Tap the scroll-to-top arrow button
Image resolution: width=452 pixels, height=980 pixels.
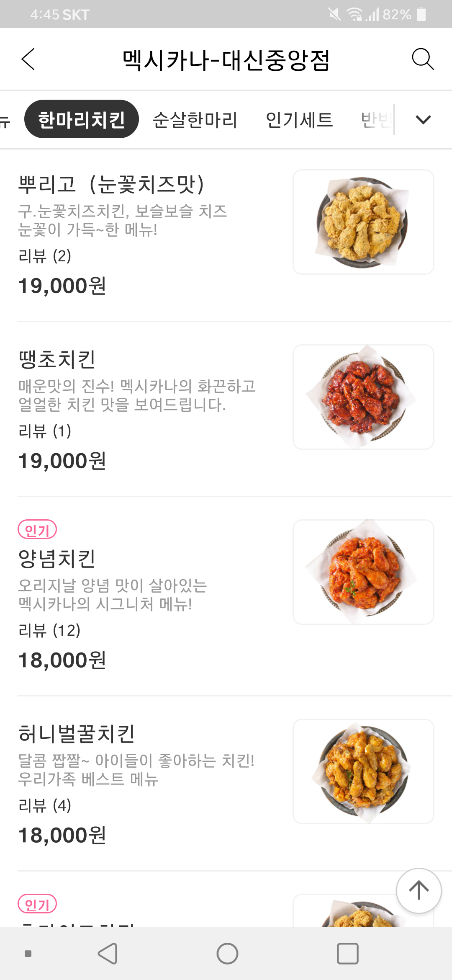[x=419, y=890]
